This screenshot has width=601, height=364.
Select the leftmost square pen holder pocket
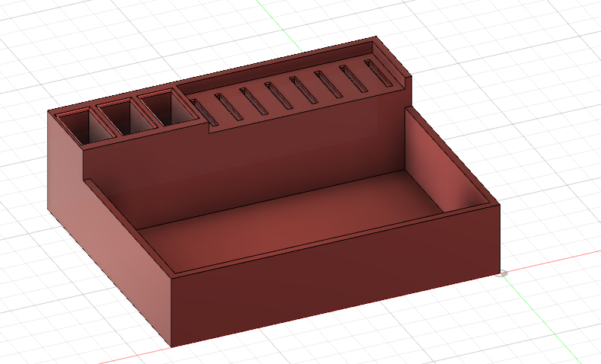(x=85, y=126)
